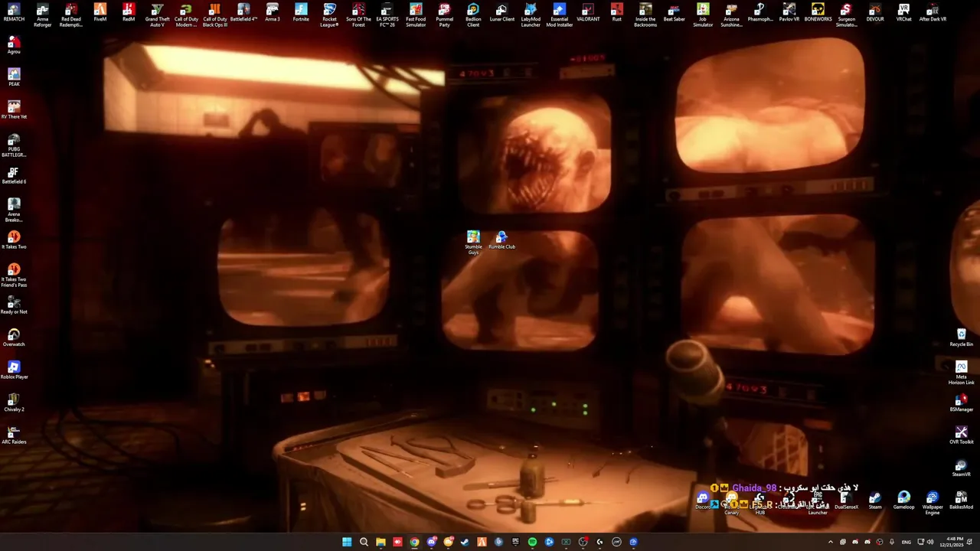Select the Arizona Sunshine icon
Viewport: 980px width, 551px height.
pyautogui.click(x=732, y=15)
